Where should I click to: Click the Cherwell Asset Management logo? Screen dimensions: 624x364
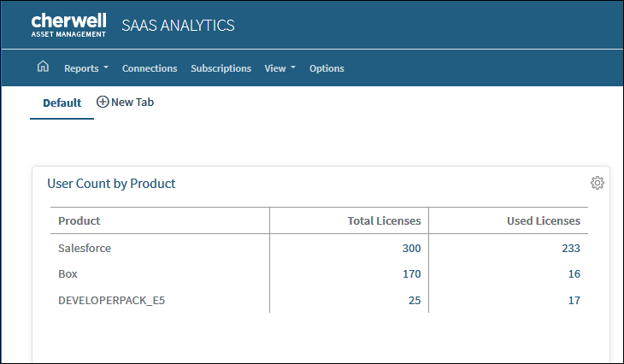69,25
